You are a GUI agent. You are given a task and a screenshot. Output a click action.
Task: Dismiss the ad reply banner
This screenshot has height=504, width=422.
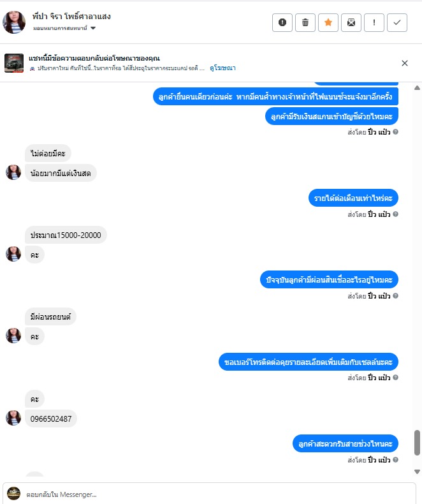click(405, 63)
